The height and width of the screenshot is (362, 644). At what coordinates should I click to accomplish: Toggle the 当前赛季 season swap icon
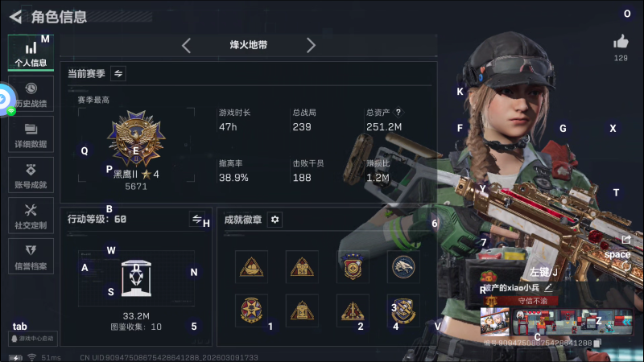pyautogui.click(x=118, y=74)
